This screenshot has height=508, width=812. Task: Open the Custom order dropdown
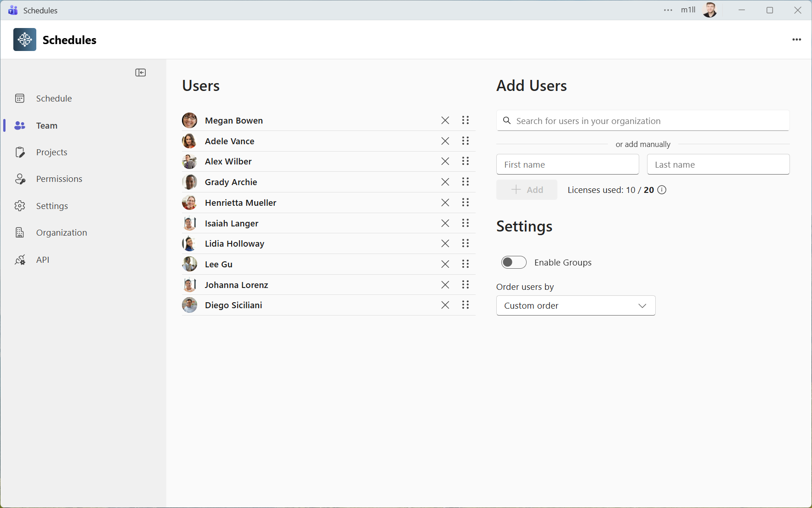575,305
